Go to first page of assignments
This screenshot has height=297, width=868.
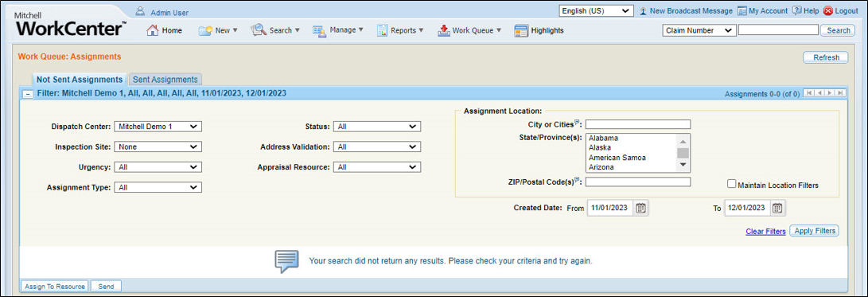[x=809, y=93]
